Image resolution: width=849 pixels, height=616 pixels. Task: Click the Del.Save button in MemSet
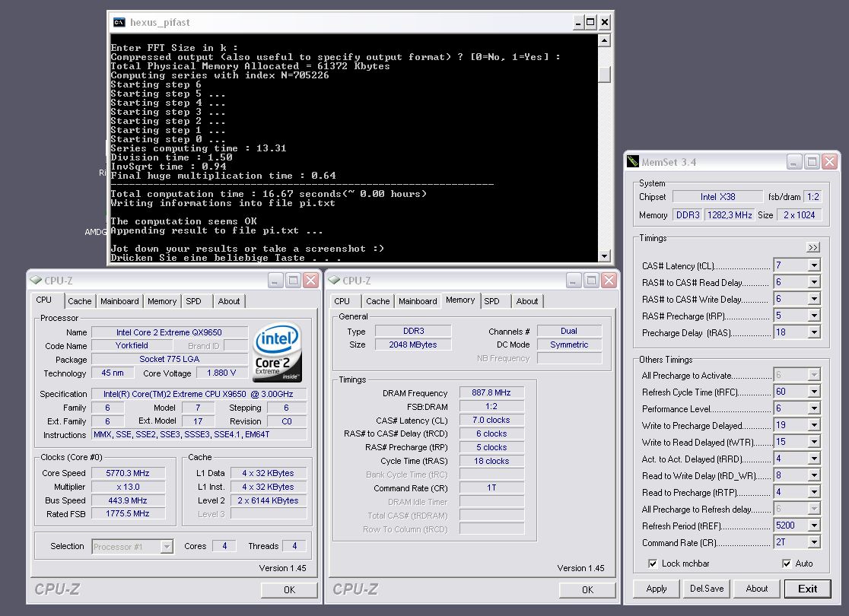point(707,589)
